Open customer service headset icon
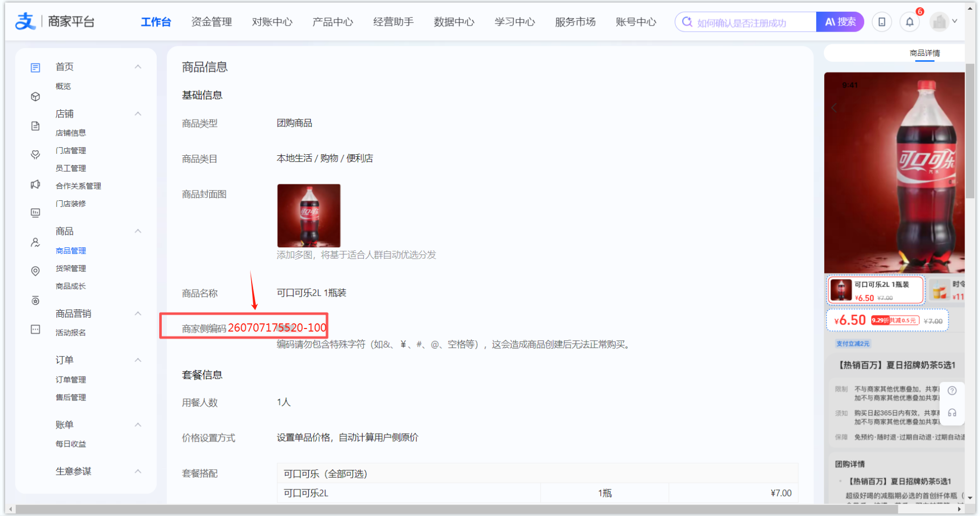 (952, 413)
